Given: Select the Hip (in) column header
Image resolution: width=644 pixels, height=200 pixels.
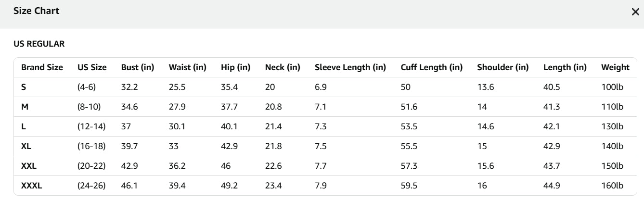Looking at the screenshot, I should 235,67.
